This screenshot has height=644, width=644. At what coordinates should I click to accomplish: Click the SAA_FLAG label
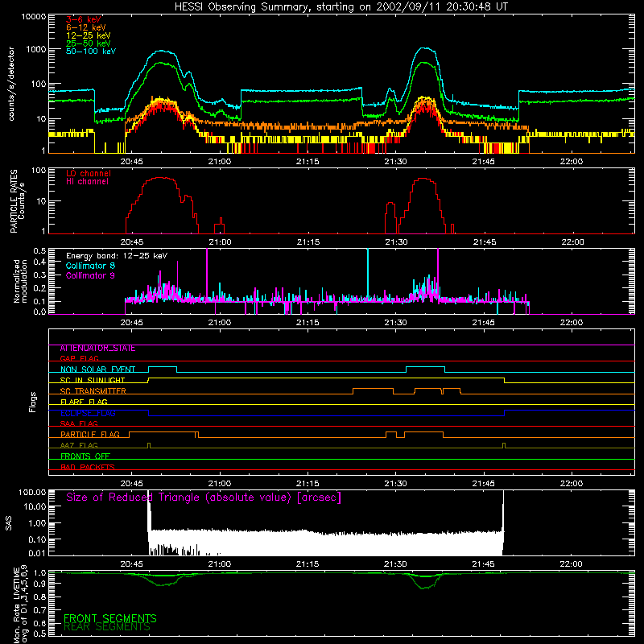tap(79, 424)
